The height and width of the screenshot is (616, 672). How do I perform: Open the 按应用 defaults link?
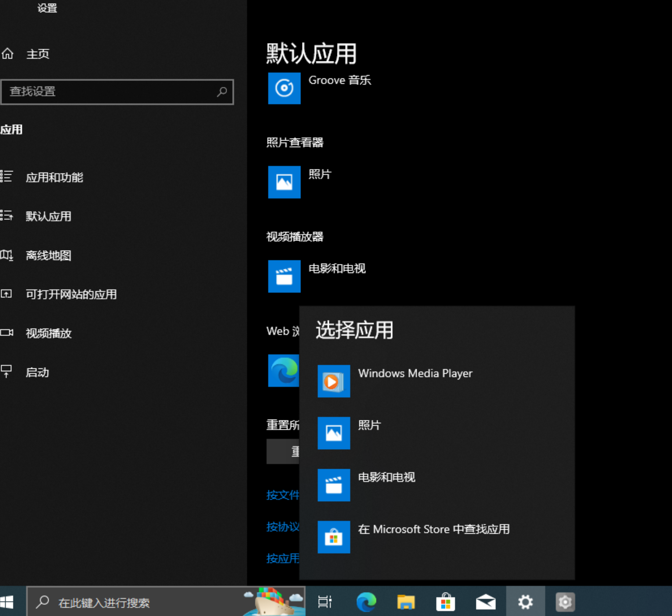(x=283, y=558)
